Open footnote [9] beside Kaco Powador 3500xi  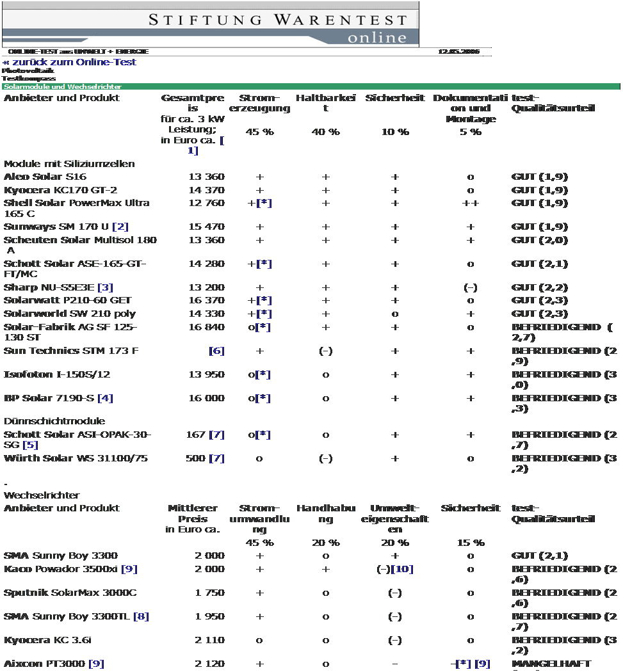point(129,569)
